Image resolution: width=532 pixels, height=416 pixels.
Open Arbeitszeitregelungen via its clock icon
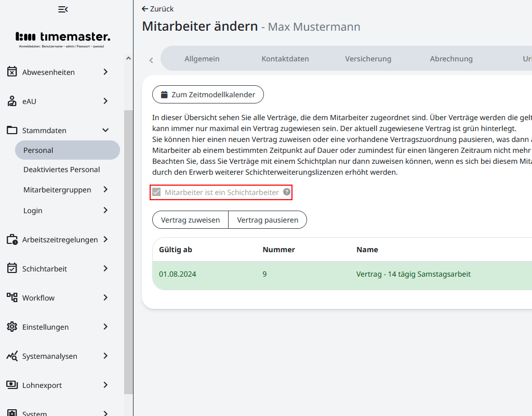tap(11, 239)
